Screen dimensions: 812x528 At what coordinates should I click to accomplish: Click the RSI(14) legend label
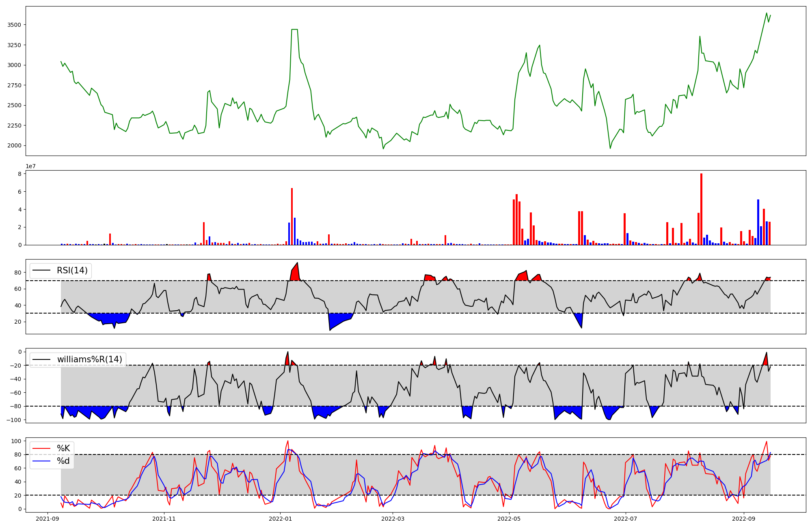(72, 270)
